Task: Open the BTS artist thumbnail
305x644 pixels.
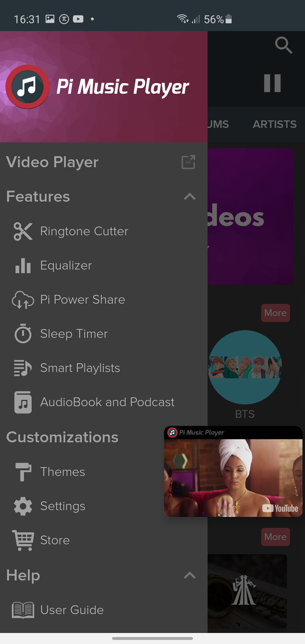Action: click(245, 367)
